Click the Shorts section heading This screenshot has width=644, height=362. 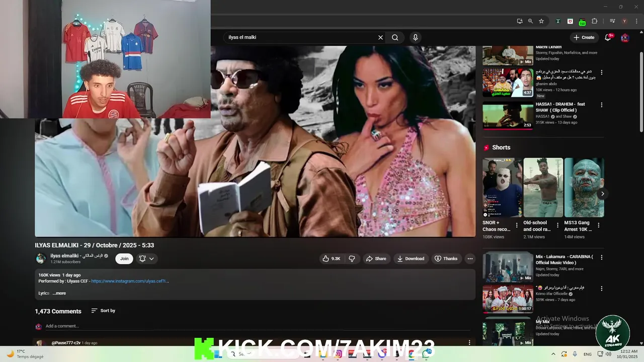[x=501, y=147]
